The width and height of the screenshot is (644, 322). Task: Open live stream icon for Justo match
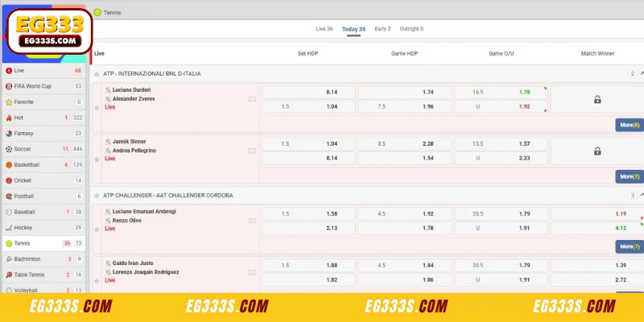(x=252, y=272)
